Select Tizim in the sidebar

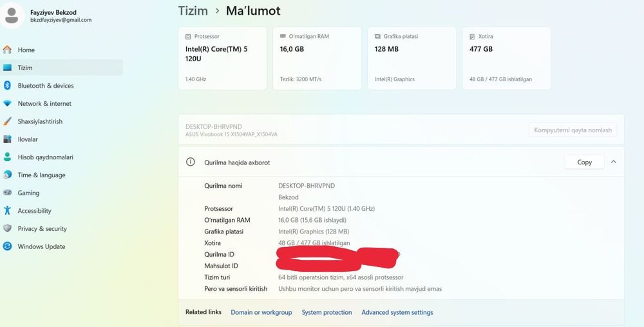61,68
